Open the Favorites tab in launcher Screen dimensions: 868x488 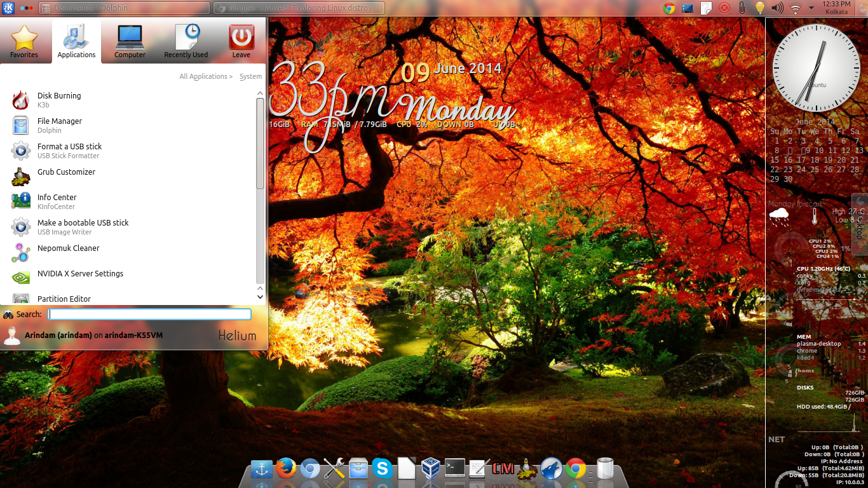(x=24, y=42)
